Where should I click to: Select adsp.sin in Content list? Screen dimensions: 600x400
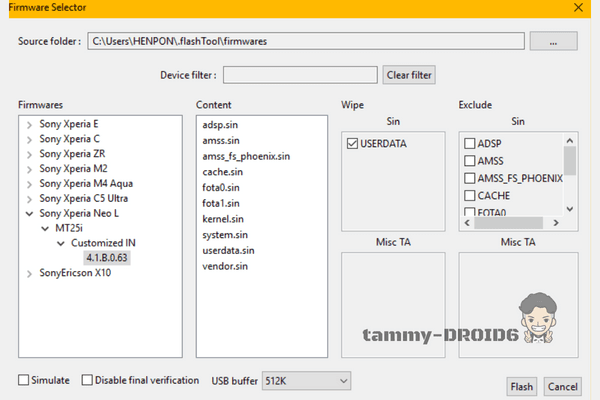(x=220, y=125)
